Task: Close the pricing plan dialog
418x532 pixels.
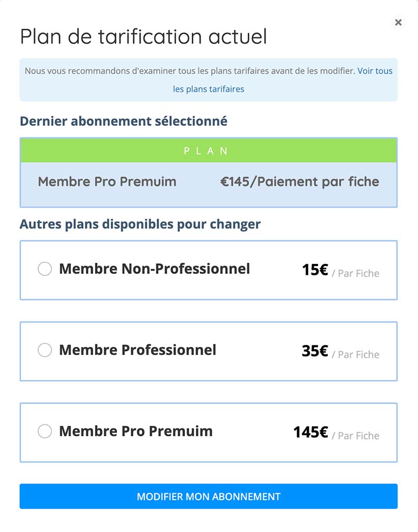Action: pos(398,22)
